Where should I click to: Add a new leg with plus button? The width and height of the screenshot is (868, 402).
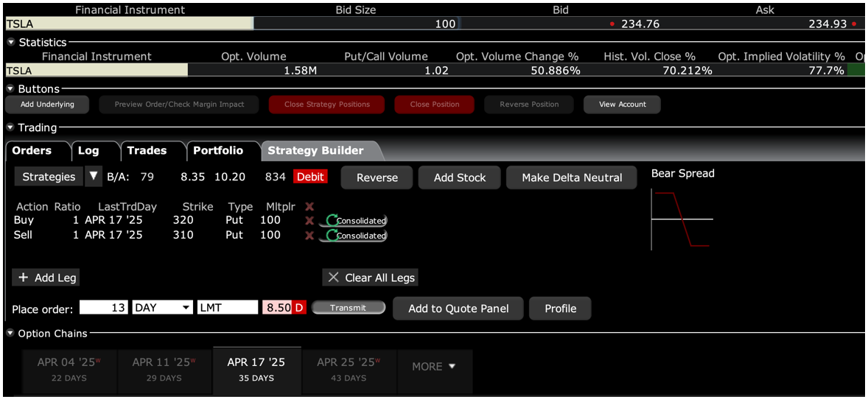click(x=46, y=278)
